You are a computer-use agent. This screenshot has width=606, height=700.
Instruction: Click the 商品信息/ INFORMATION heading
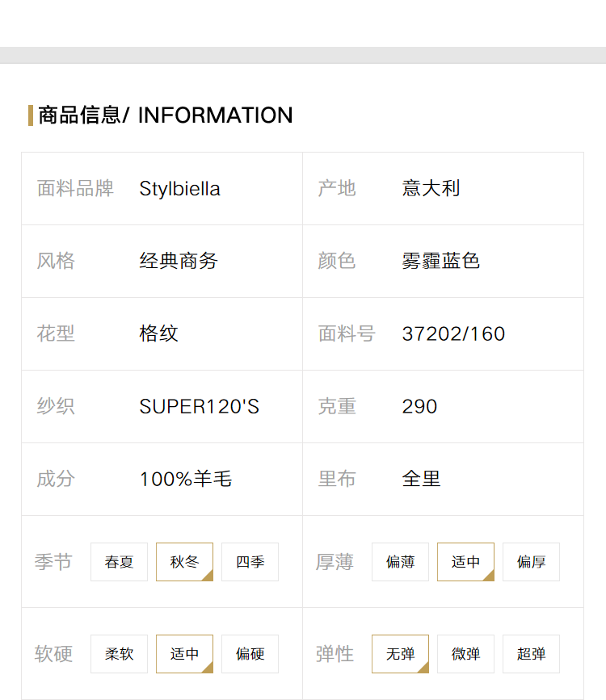pyautogui.click(x=166, y=115)
